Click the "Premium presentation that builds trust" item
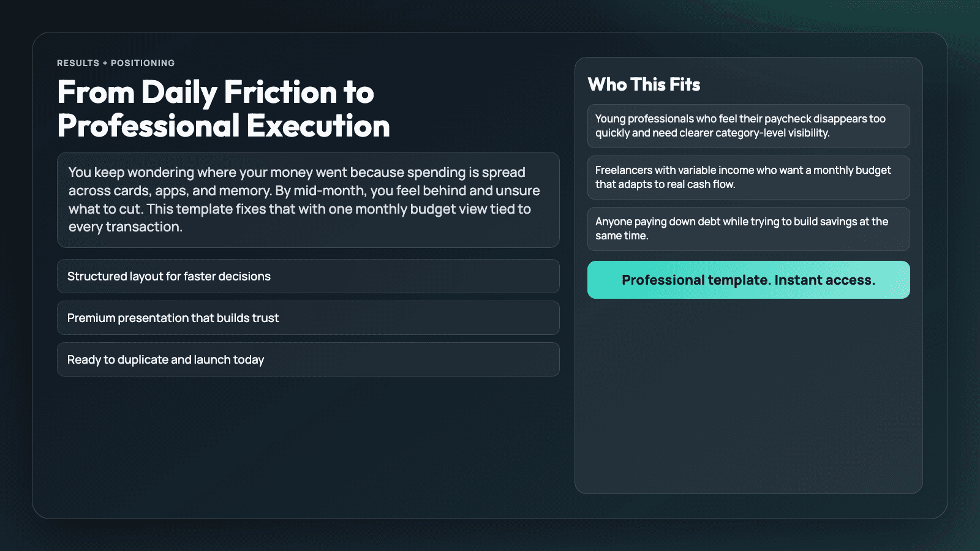The height and width of the screenshot is (551, 980). click(307, 318)
